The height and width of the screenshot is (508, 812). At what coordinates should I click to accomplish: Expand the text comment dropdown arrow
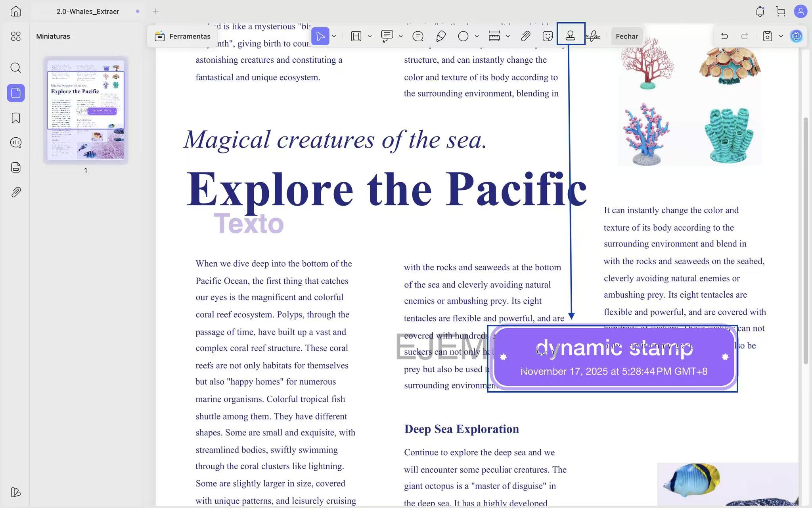pos(400,36)
